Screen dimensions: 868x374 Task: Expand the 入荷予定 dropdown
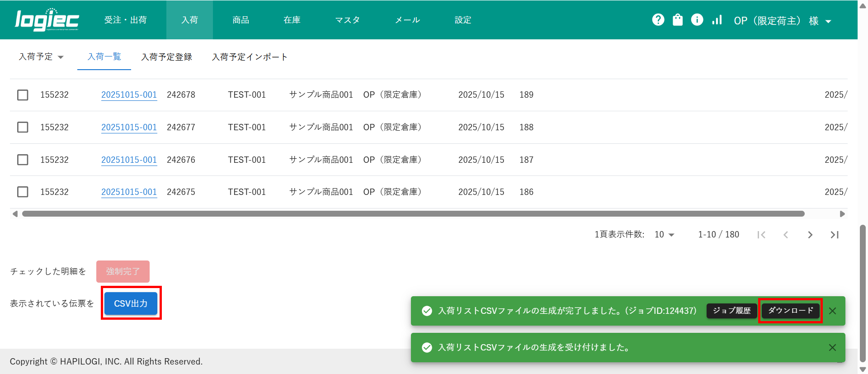point(41,57)
